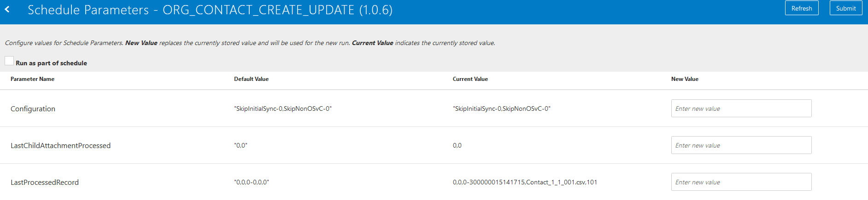Viewport: 868px width, 200px height.
Task: Select the Schedule Parameters page title
Action: point(210,10)
